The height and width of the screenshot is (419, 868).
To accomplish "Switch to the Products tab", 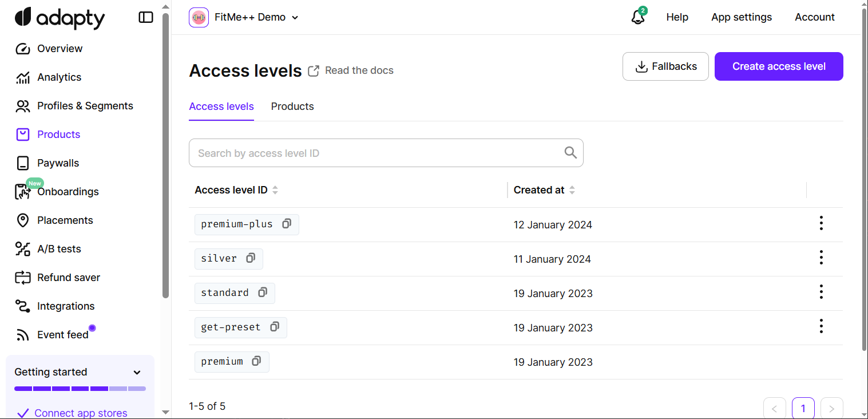I will point(292,106).
